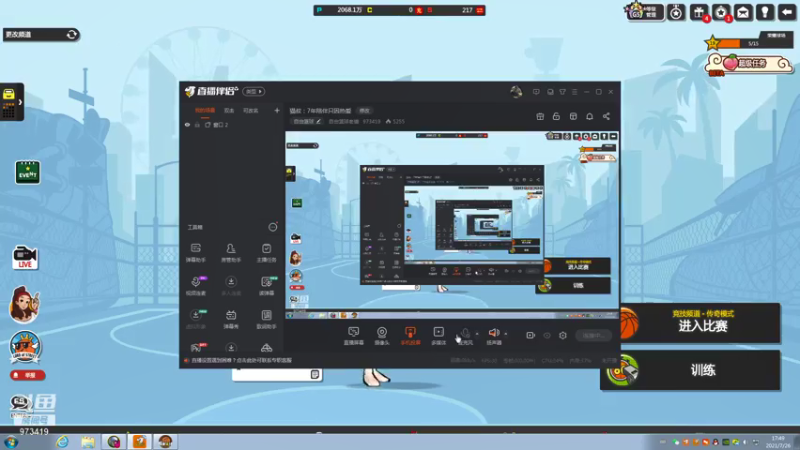Open the green EVENT board icon
Screen dimensions: 800x450
coord(28,172)
